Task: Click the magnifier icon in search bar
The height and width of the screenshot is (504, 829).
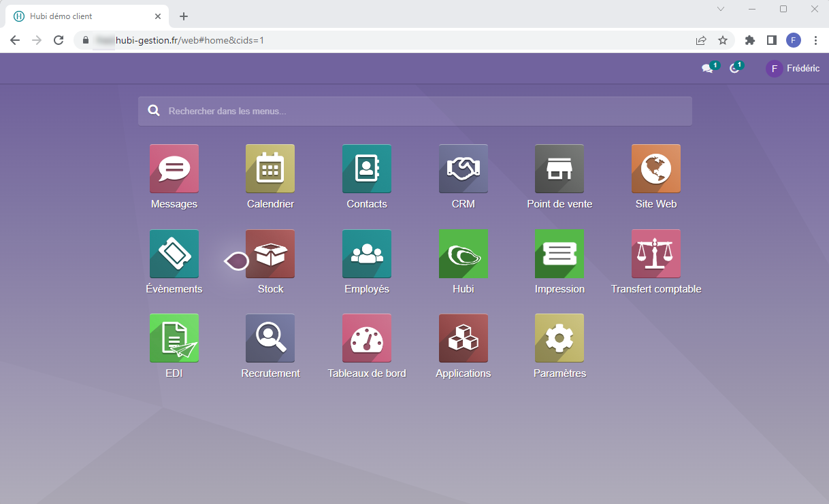Action: click(154, 111)
